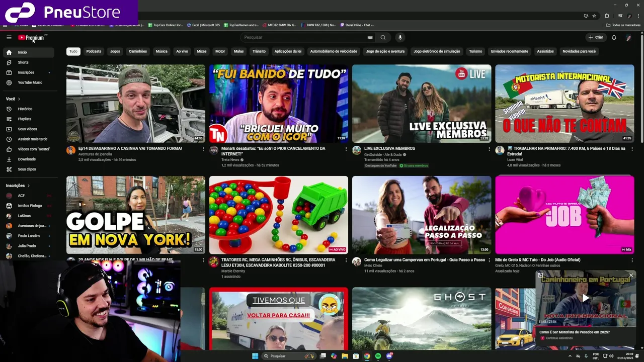Screen dimensions: 644x362
Task: Start voice search with microphone icon
Action: pos(400,37)
